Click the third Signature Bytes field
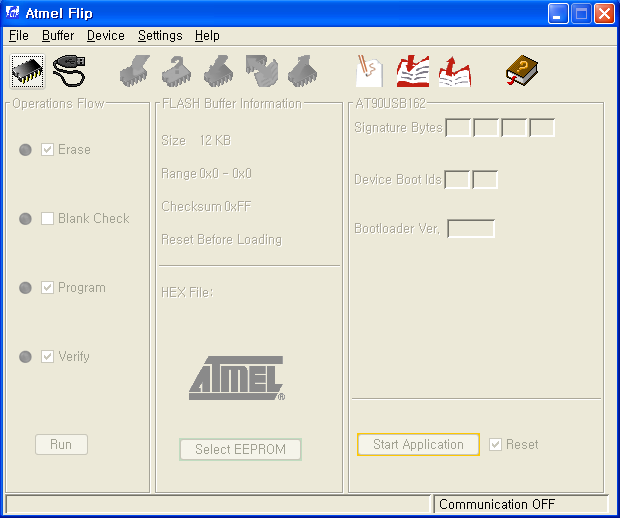The height and width of the screenshot is (518, 620). tap(514, 127)
